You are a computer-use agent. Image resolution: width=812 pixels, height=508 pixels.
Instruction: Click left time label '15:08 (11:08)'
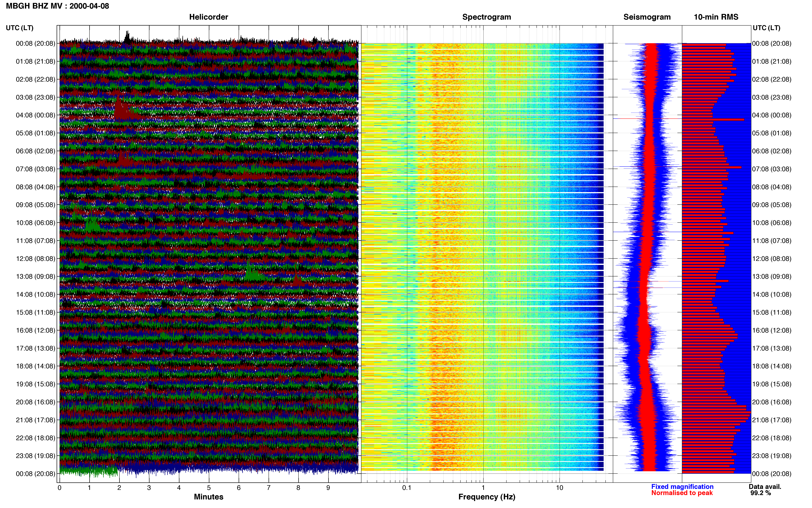tap(36, 313)
